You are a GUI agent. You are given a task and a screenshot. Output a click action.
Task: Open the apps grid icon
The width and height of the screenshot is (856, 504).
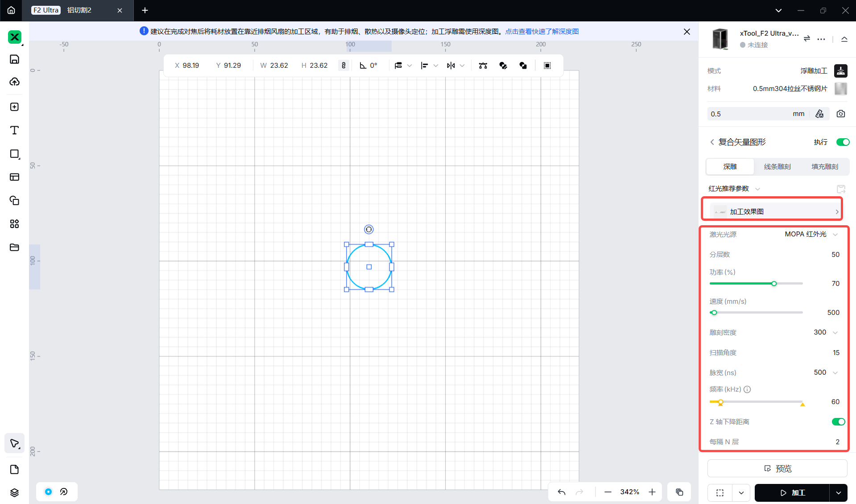[x=14, y=224]
